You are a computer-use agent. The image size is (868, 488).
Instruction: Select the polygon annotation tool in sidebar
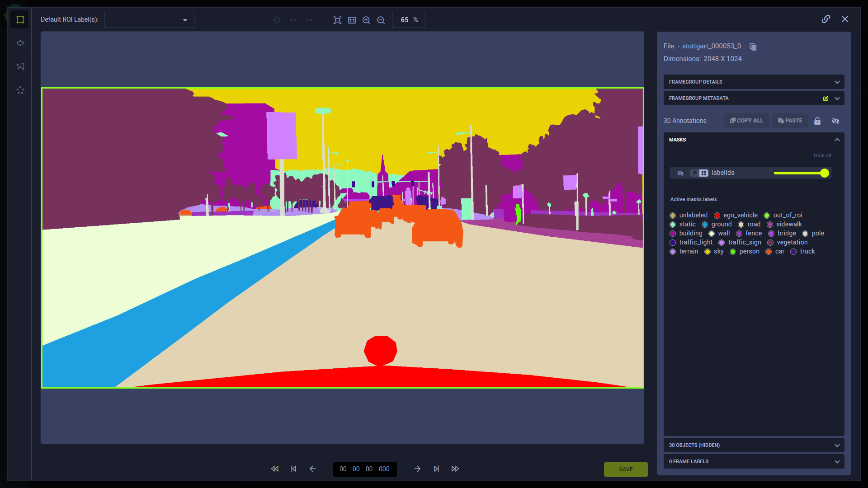20,66
